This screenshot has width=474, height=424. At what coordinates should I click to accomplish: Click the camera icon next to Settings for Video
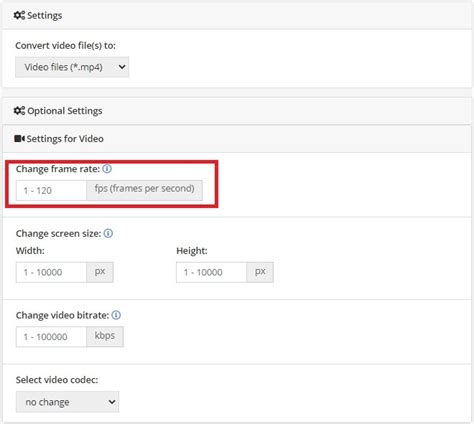click(x=19, y=138)
